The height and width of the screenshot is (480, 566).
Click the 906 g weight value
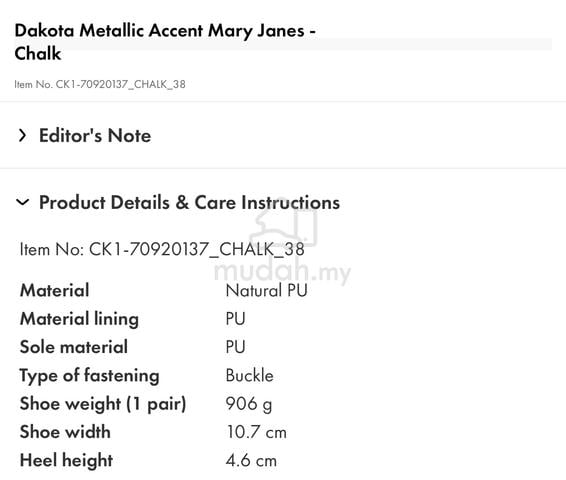(x=249, y=404)
